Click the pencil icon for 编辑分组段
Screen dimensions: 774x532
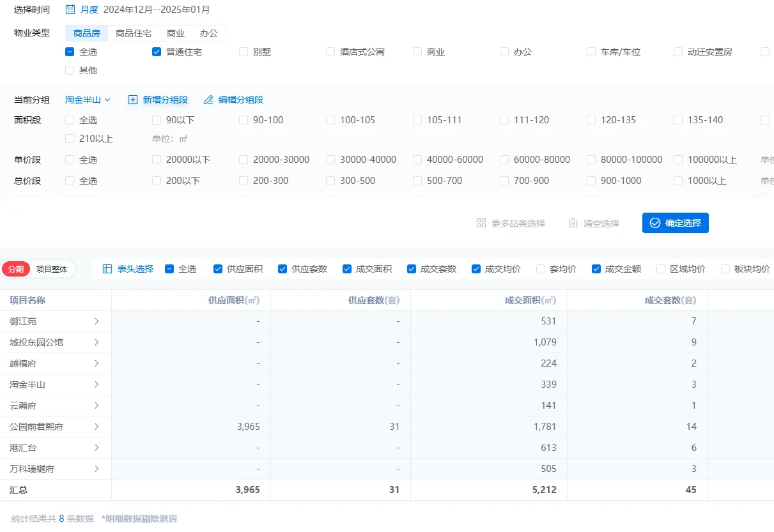[x=208, y=100]
